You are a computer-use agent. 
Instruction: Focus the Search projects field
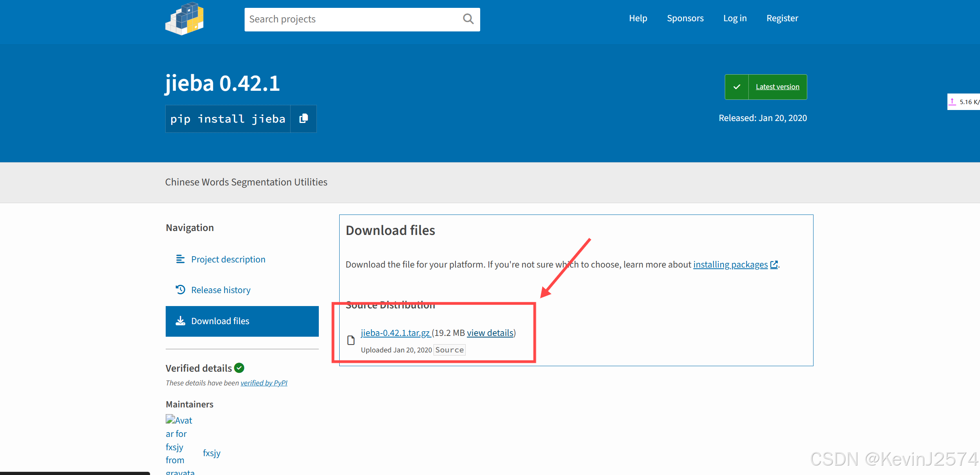pos(353,19)
